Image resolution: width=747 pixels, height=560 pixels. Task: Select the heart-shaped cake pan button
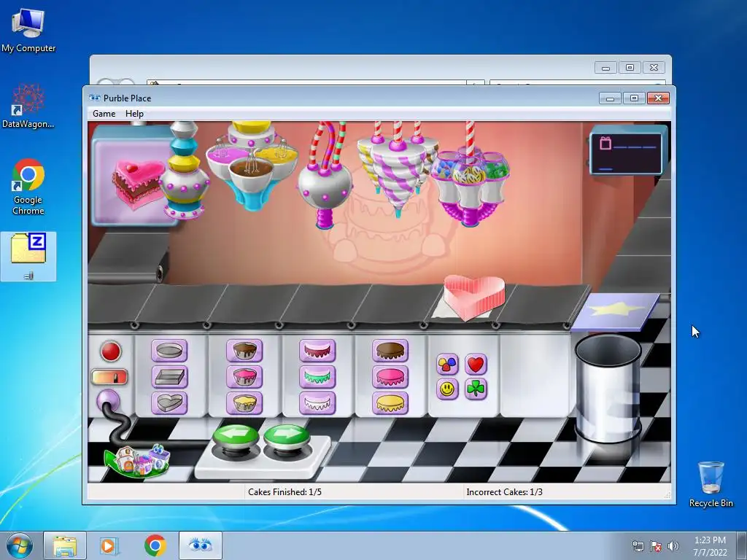point(169,402)
